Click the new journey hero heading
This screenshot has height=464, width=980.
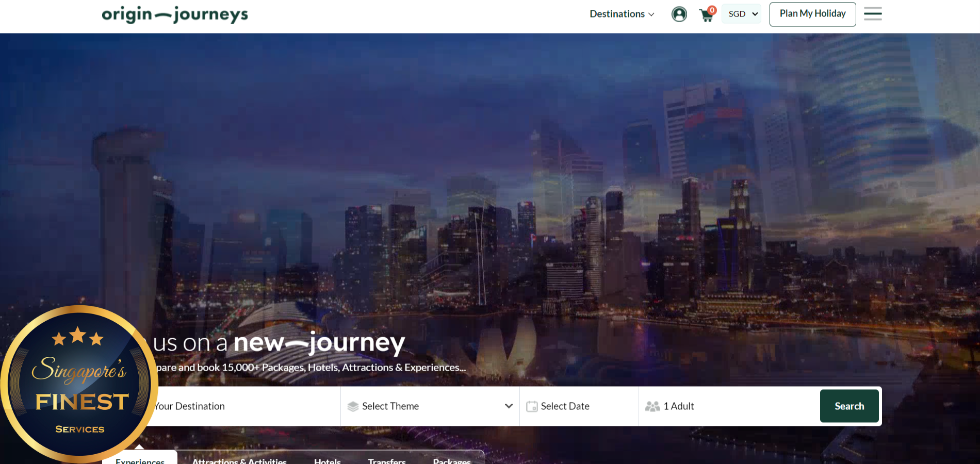click(279, 343)
